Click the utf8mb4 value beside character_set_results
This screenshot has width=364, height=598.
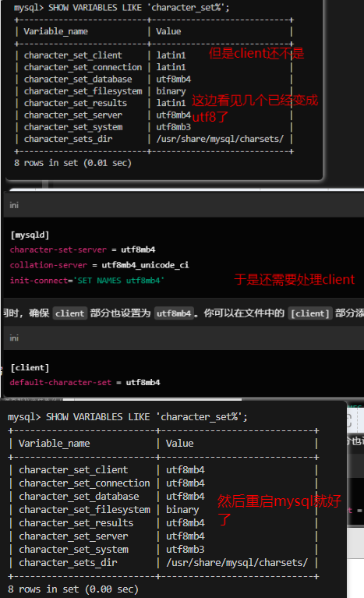pos(186,523)
